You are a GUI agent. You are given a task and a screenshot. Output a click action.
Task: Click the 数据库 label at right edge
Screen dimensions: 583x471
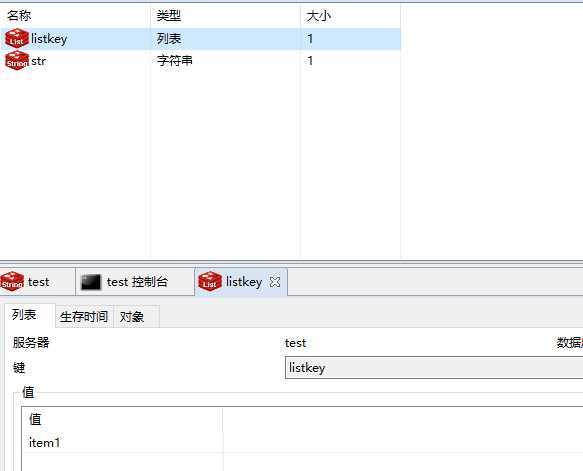[x=570, y=343]
